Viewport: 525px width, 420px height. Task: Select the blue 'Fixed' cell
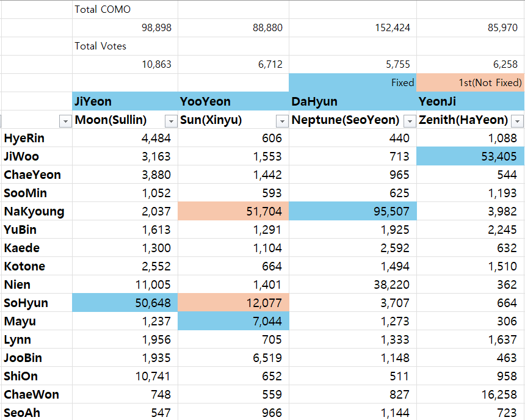352,82
